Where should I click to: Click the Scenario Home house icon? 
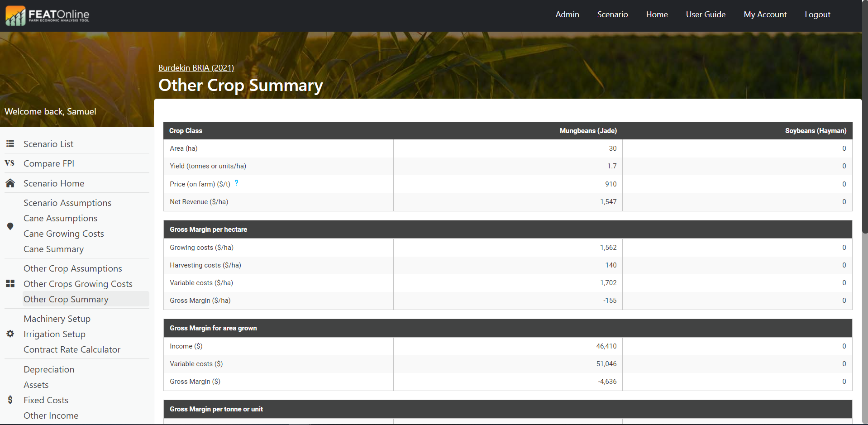click(x=10, y=183)
